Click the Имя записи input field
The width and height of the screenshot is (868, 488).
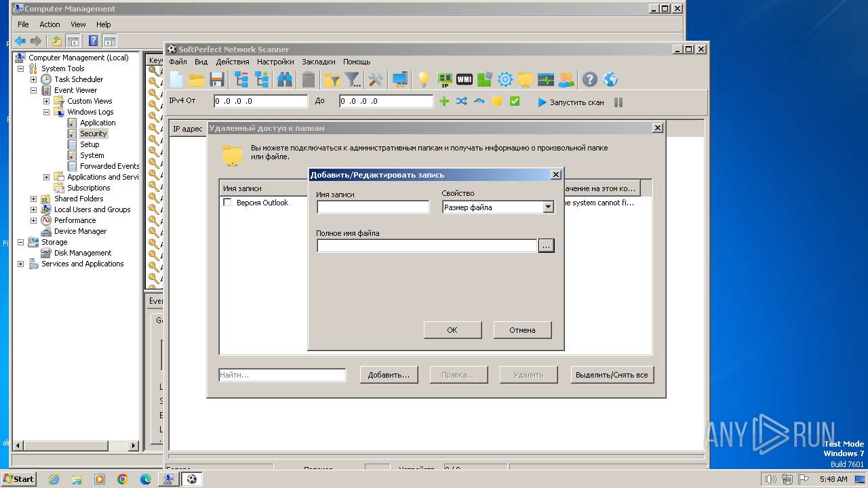pyautogui.click(x=373, y=207)
